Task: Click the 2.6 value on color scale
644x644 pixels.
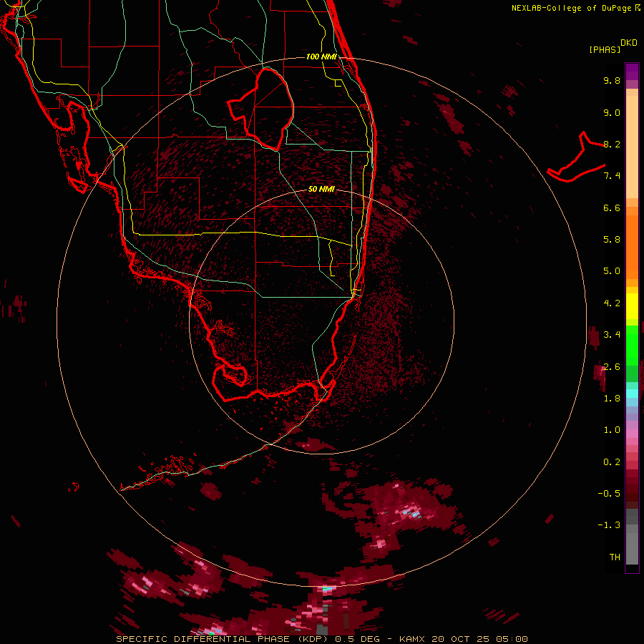Action: [x=612, y=367]
